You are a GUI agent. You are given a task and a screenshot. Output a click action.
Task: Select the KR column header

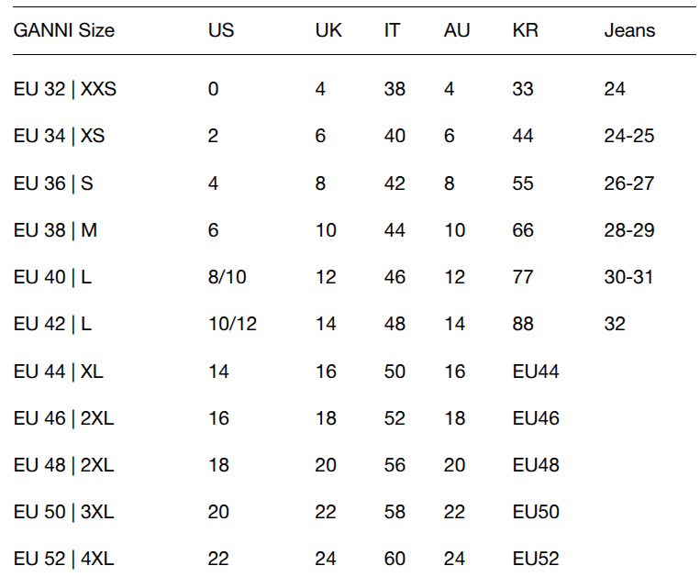(x=525, y=30)
